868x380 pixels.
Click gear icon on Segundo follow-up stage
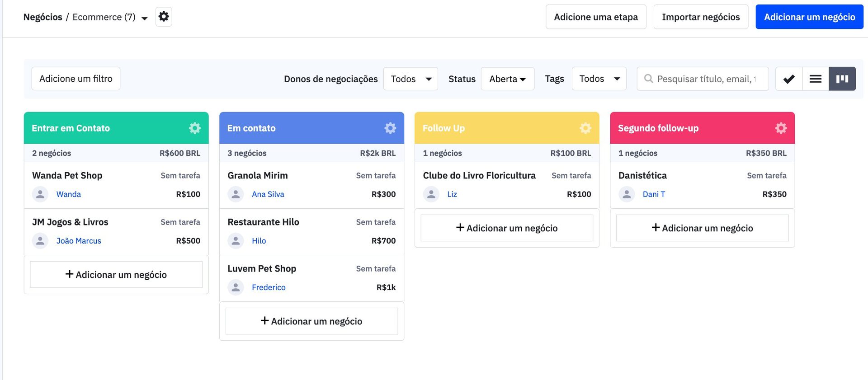click(781, 128)
